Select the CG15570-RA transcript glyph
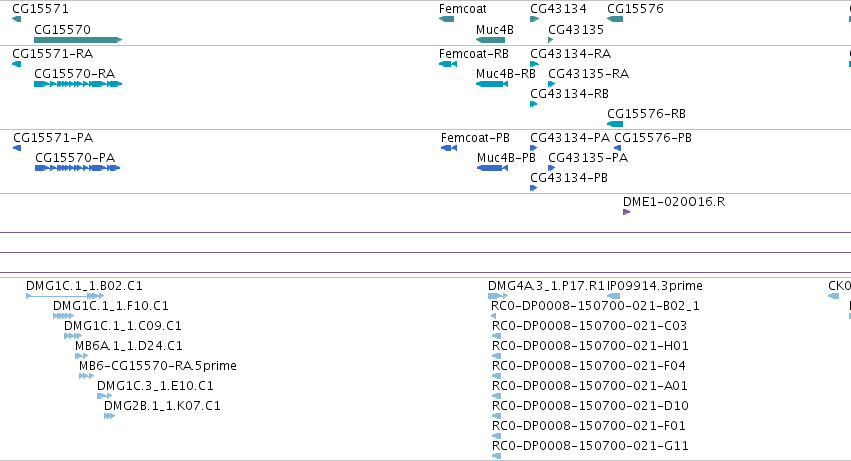 (78, 84)
